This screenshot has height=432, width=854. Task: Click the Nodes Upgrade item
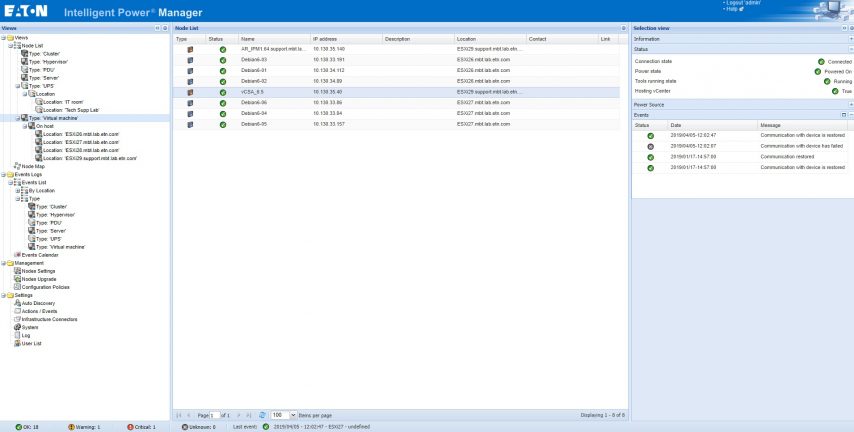click(x=40, y=279)
